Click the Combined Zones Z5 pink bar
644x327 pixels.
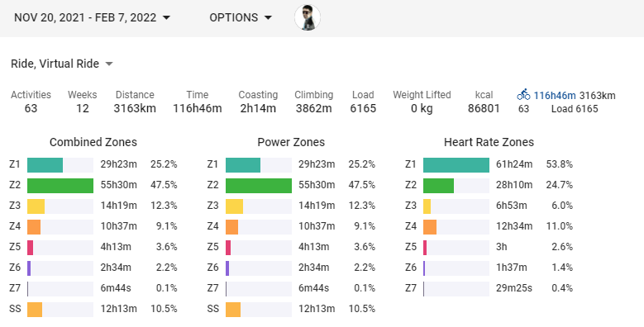[31, 248]
